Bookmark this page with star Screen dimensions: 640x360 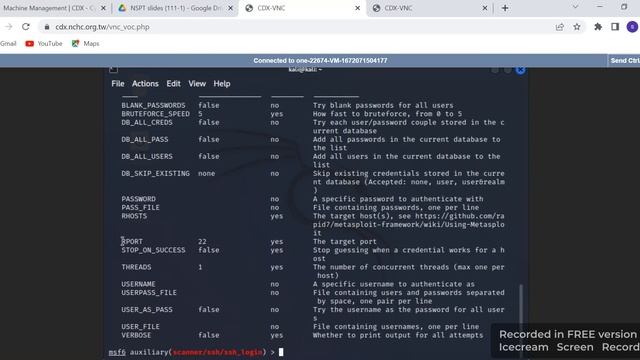point(577,27)
